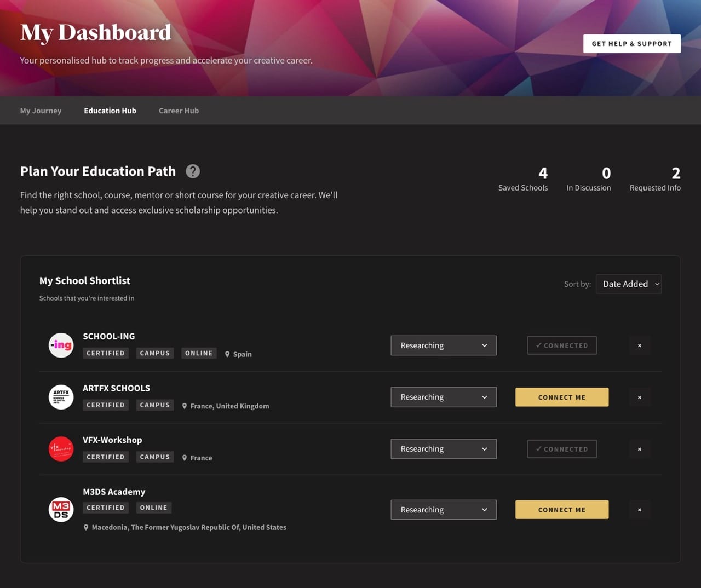This screenshot has width=701, height=588.
Task: Click the M3DS Academy logo
Action: point(61,510)
